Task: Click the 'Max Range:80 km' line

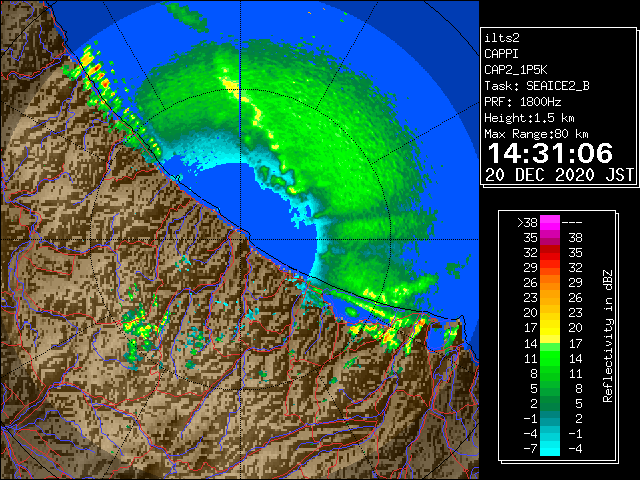Action: tap(536, 134)
